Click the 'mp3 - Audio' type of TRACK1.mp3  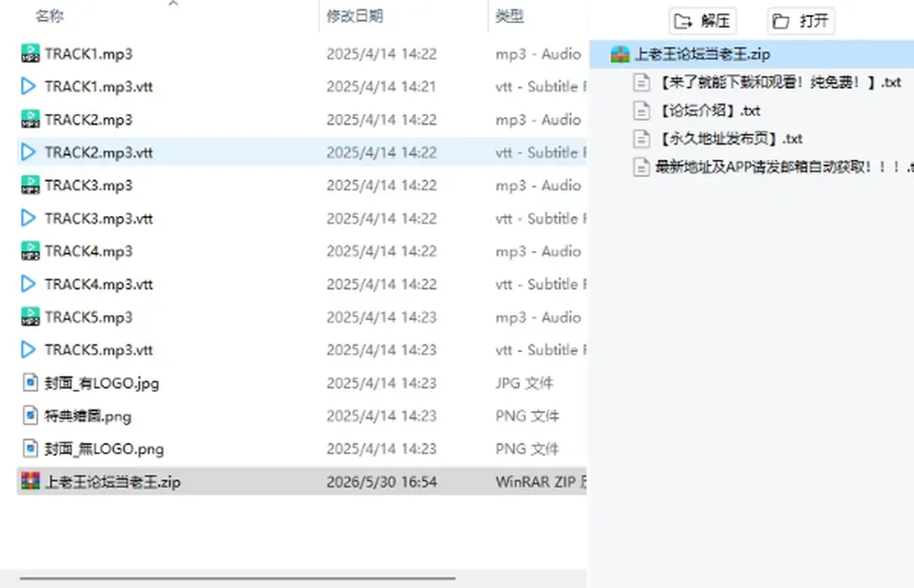(538, 54)
